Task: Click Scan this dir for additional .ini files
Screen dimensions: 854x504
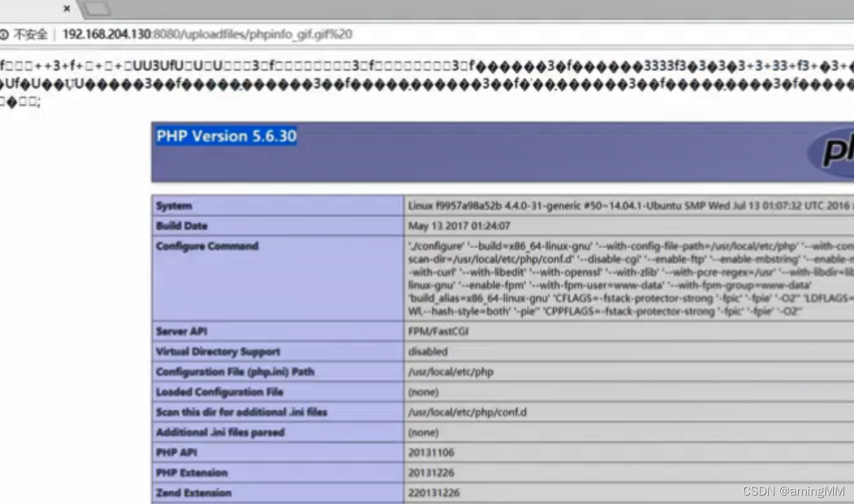Action: 241,412
